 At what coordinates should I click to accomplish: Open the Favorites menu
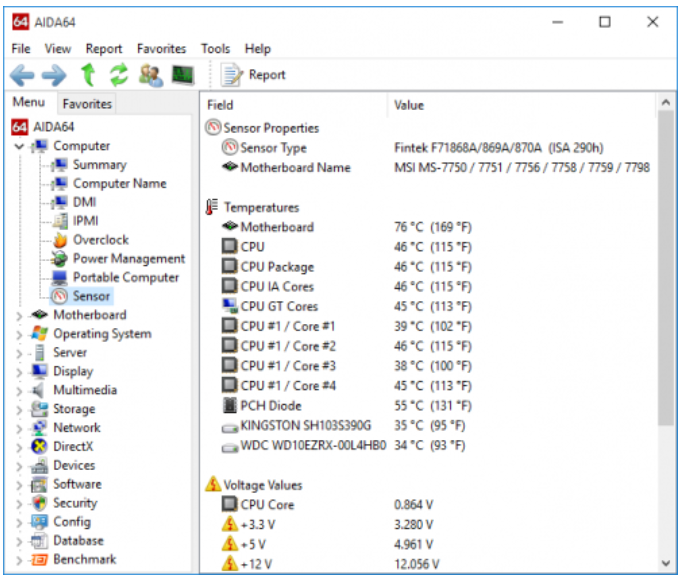coord(161,48)
